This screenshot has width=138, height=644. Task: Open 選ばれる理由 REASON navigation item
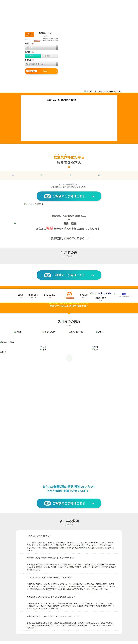33,296
